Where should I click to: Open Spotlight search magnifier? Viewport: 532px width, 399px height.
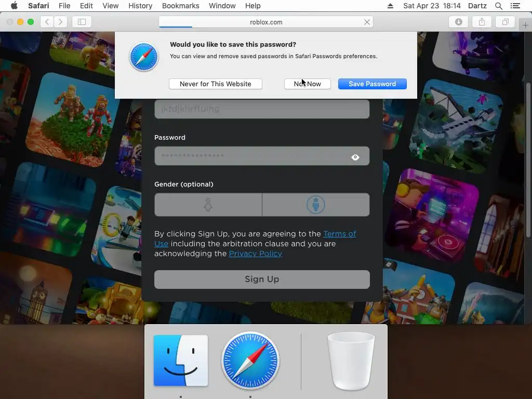point(498,6)
